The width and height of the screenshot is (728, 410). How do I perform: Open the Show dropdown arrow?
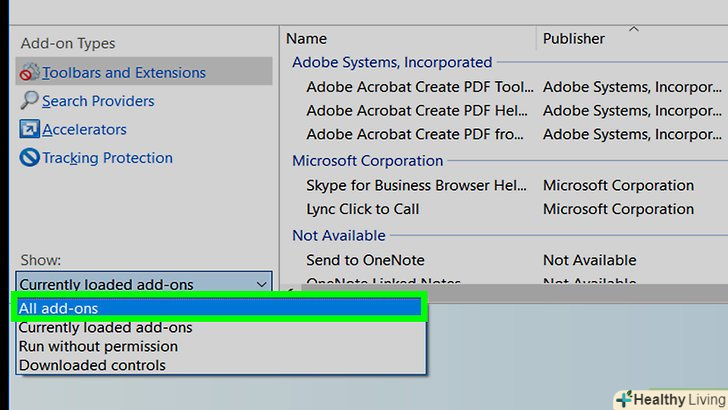point(261,284)
